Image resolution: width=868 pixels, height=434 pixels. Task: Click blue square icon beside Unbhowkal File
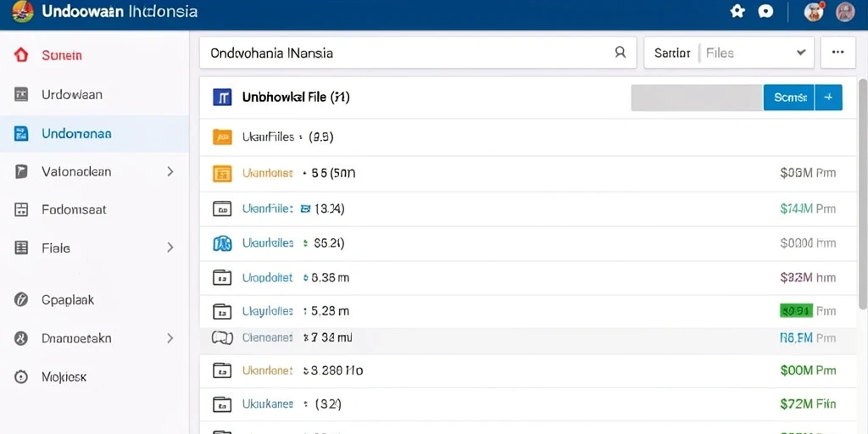(x=222, y=98)
